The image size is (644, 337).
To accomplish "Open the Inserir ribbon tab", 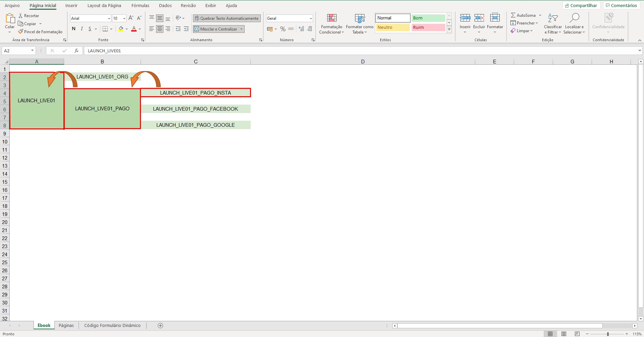I will pyautogui.click(x=71, y=5).
